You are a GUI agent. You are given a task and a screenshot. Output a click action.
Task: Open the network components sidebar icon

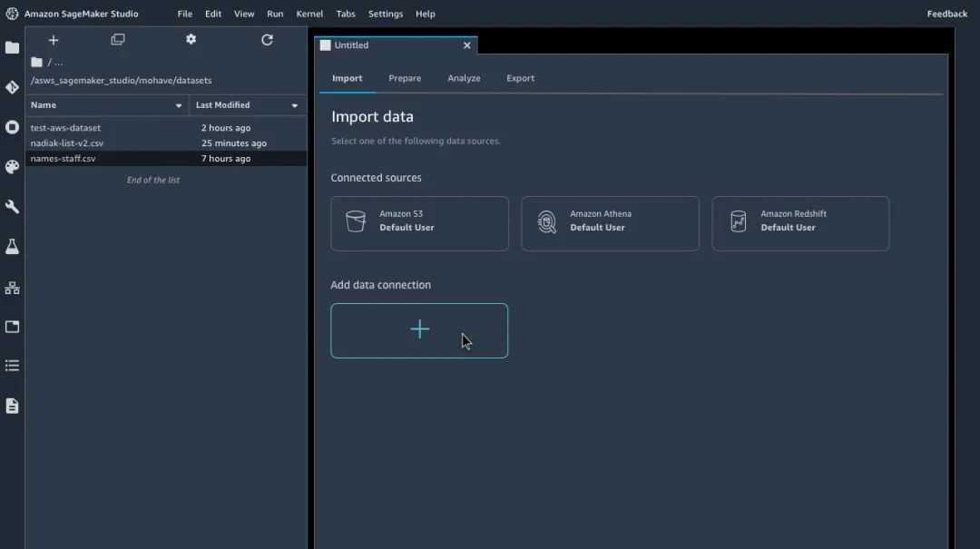click(12, 288)
